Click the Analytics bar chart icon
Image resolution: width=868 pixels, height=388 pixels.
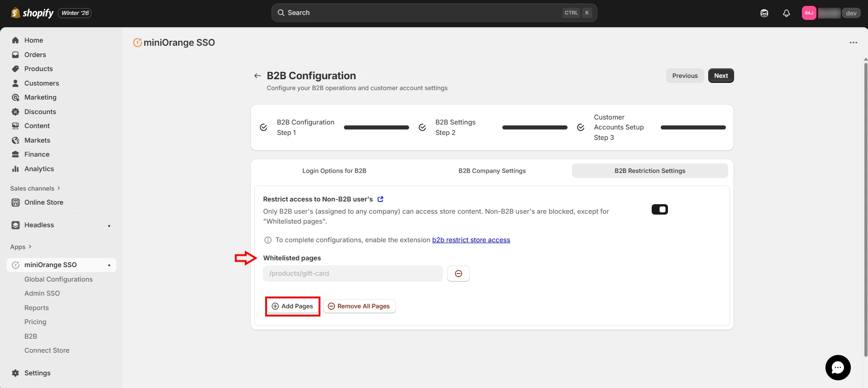tap(15, 169)
